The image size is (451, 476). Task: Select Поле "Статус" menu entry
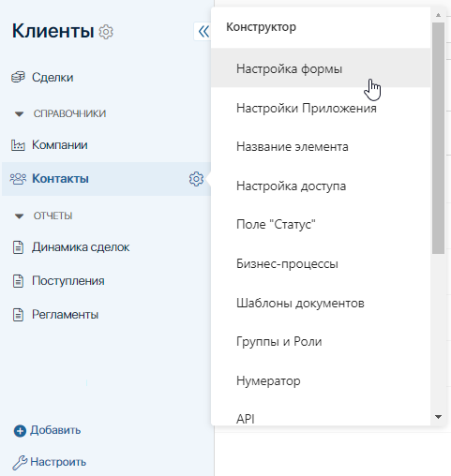(x=321, y=224)
